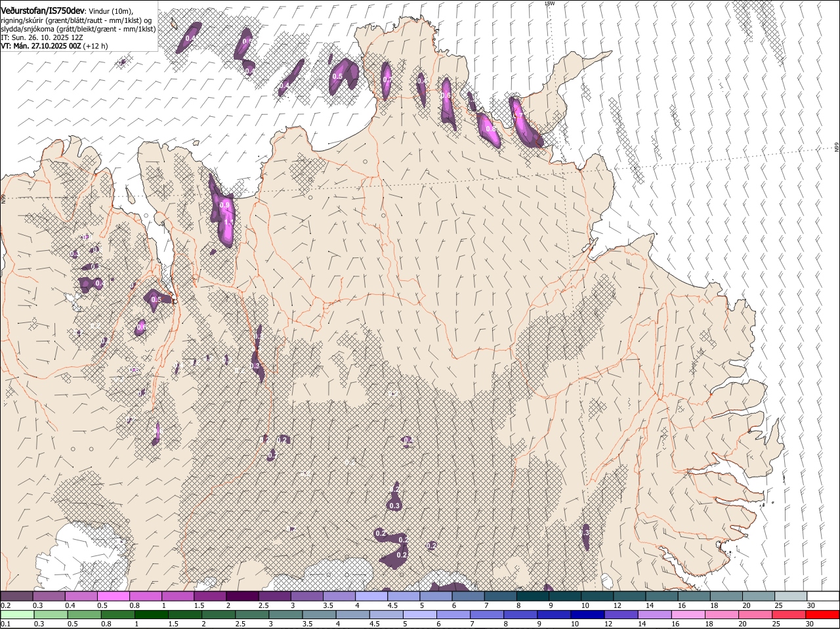Click the 'VT: Mán. 27.10.2025 00Z' valid time

click(41, 46)
